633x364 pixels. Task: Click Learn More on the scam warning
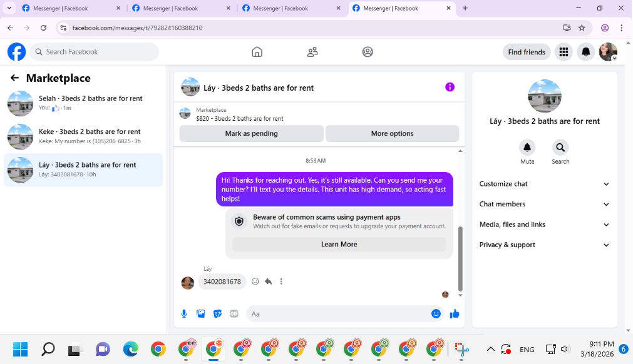[339, 245]
